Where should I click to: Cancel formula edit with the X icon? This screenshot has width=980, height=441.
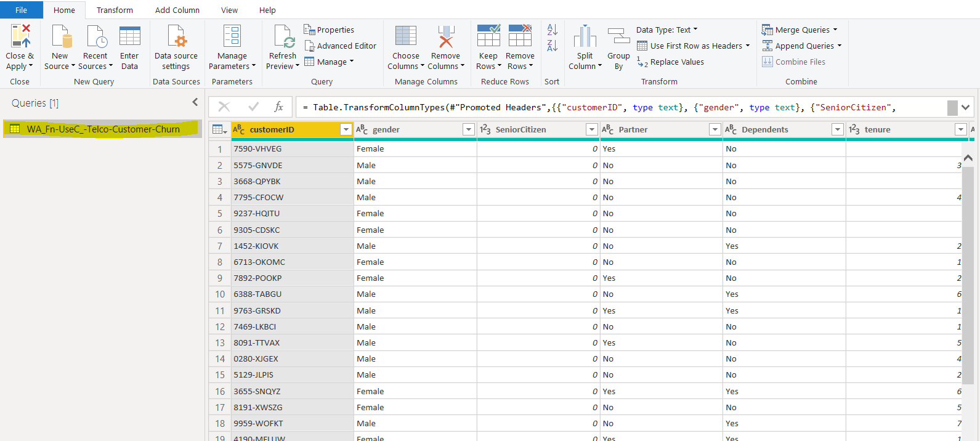(224, 107)
